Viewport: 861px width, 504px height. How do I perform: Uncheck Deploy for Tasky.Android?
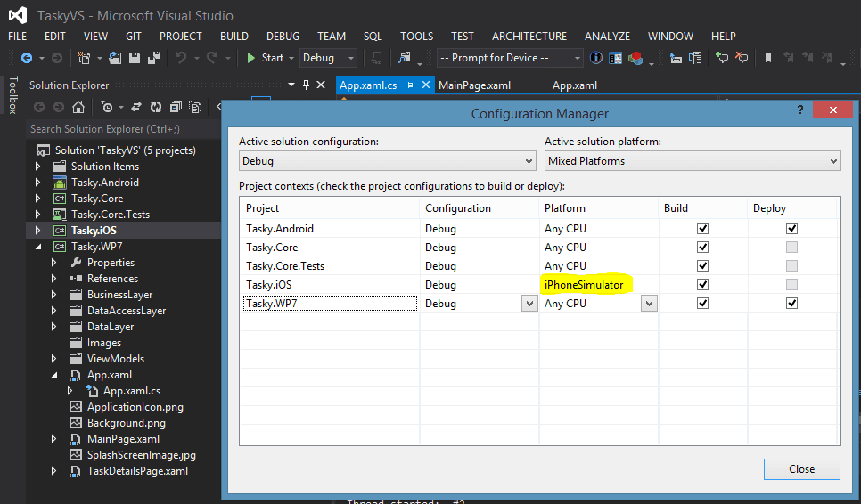coord(791,228)
